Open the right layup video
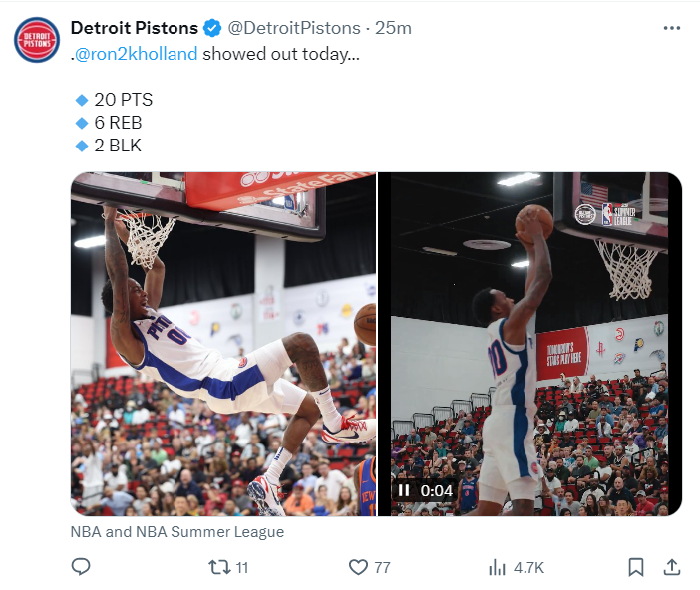The height and width of the screenshot is (590, 700). (529, 329)
